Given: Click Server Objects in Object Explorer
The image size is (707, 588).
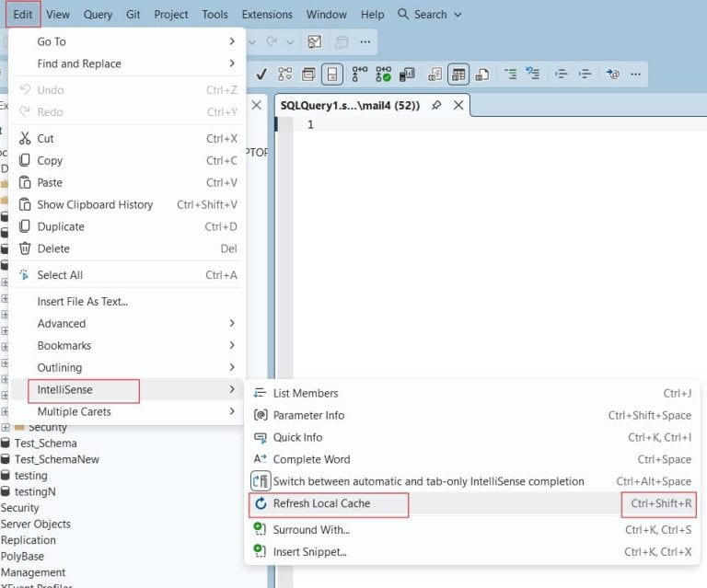Looking at the screenshot, I should pos(36,524).
